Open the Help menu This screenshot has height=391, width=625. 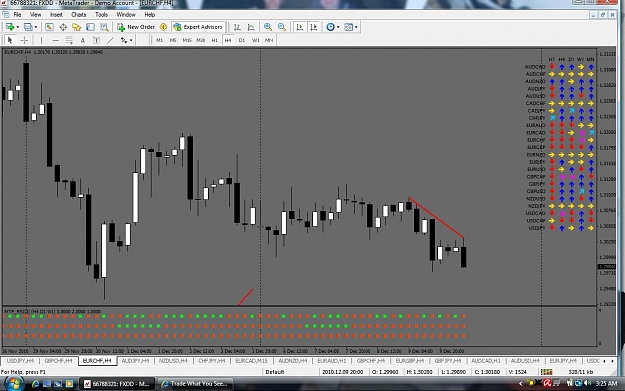pos(149,15)
